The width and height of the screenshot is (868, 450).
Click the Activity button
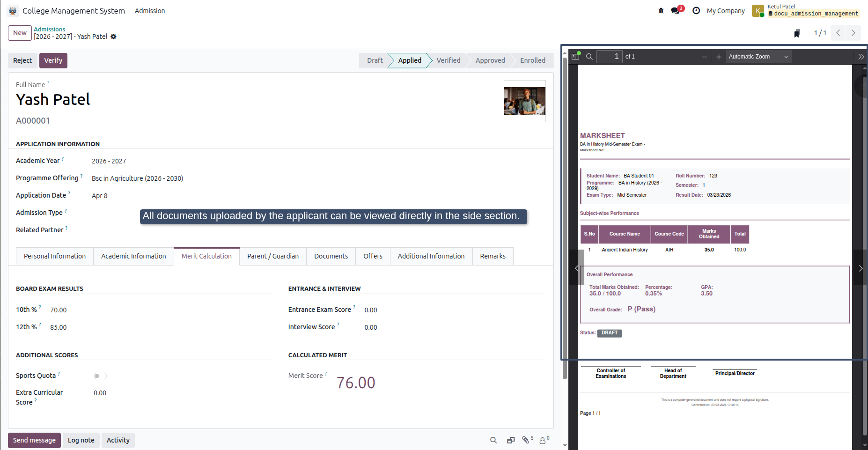(x=118, y=440)
